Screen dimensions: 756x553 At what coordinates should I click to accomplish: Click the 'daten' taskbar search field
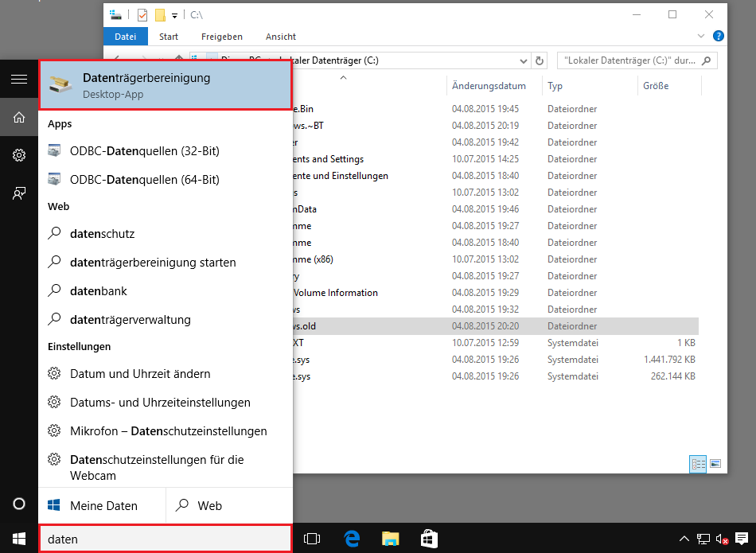(166, 539)
